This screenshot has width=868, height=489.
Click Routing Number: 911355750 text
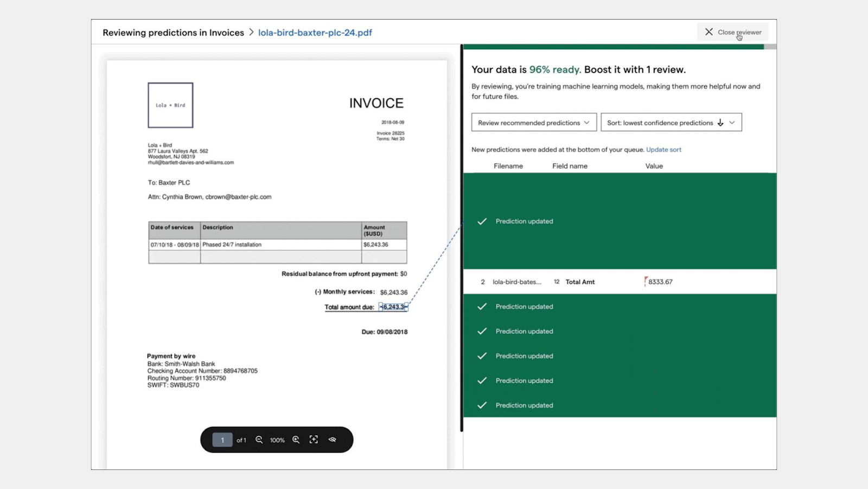click(x=186, y=378)
